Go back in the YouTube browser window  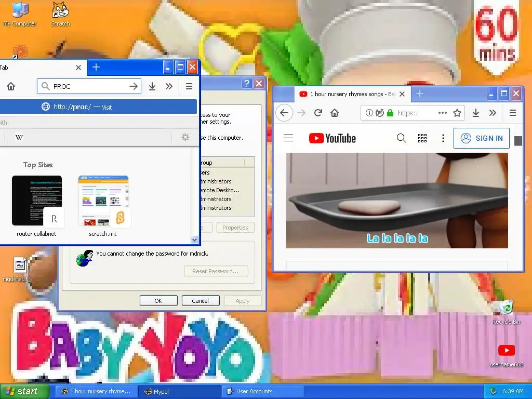pos(284,113)
